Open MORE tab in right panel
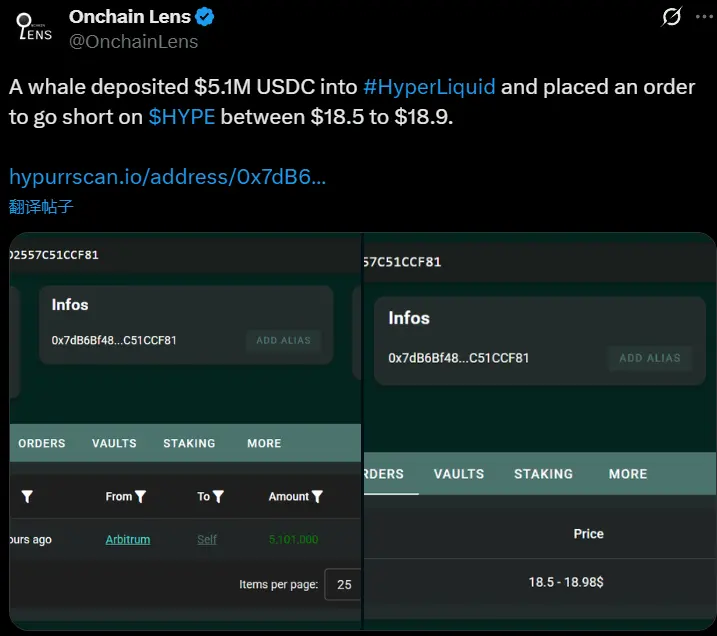Image resolution: width=717 pixels, height=636 pixels. [628, 474]
